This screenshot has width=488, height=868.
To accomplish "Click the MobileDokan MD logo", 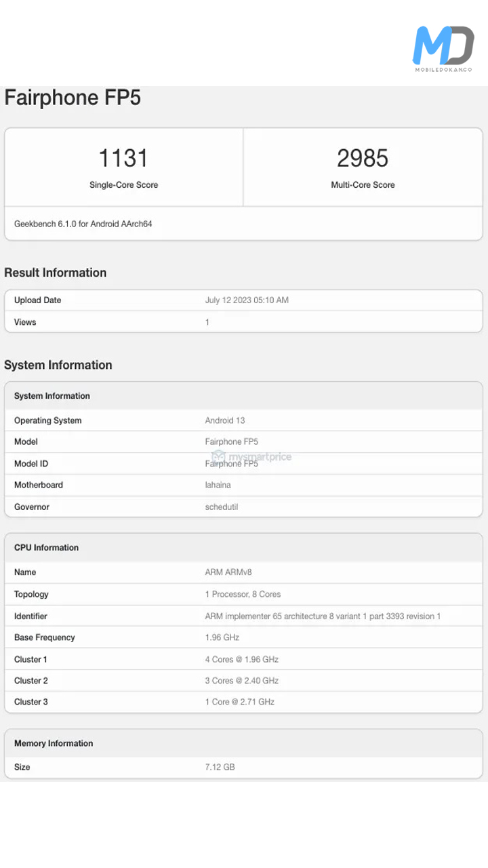I will [444, 48].
